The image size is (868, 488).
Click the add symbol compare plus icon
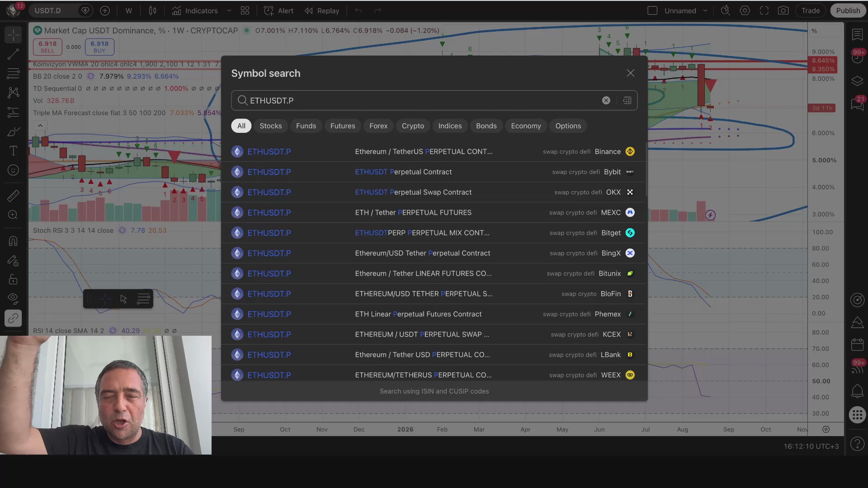tap(105, 10)
